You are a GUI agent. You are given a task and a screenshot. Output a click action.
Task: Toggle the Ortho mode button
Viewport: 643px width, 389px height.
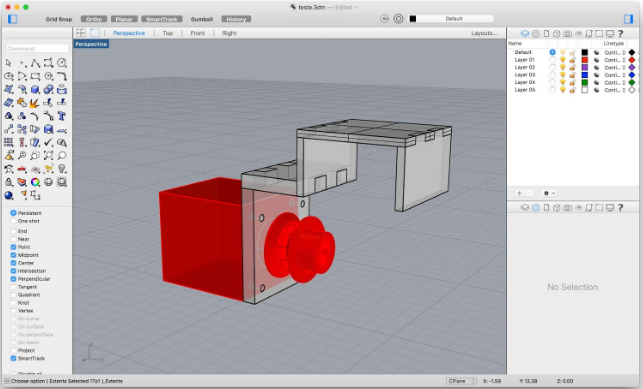click(94, 19)
